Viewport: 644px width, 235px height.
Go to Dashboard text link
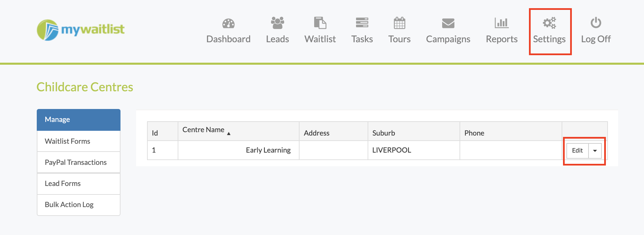(228, 39)
